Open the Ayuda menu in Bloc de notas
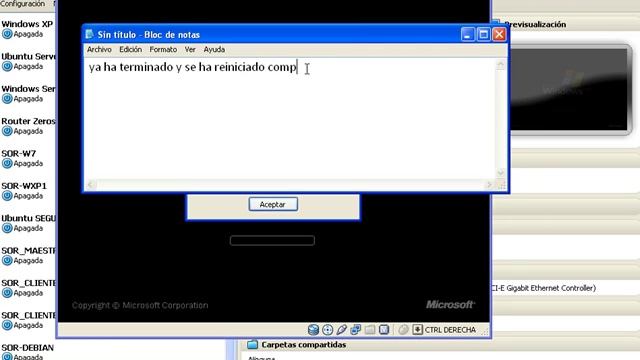This screenshot has height=360, width=640. click(x=214, y=49)
